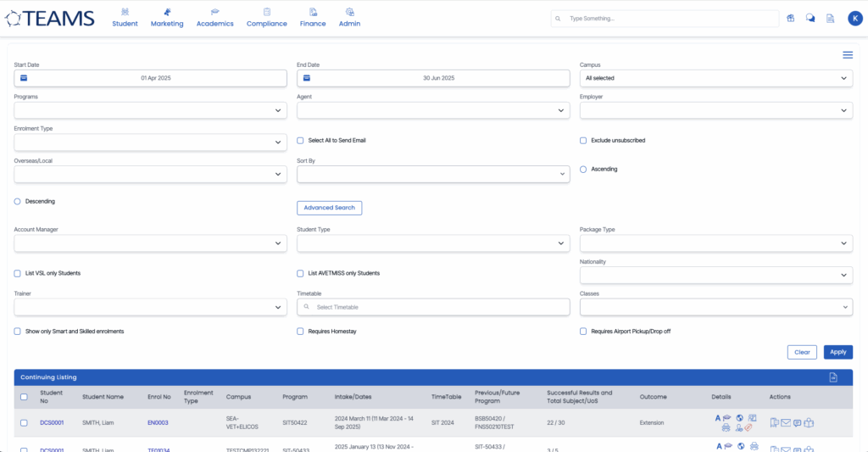Open the Student menu
Image resolution: width=868 pixels, height=452 pixels.
click(x=125, y=18)
